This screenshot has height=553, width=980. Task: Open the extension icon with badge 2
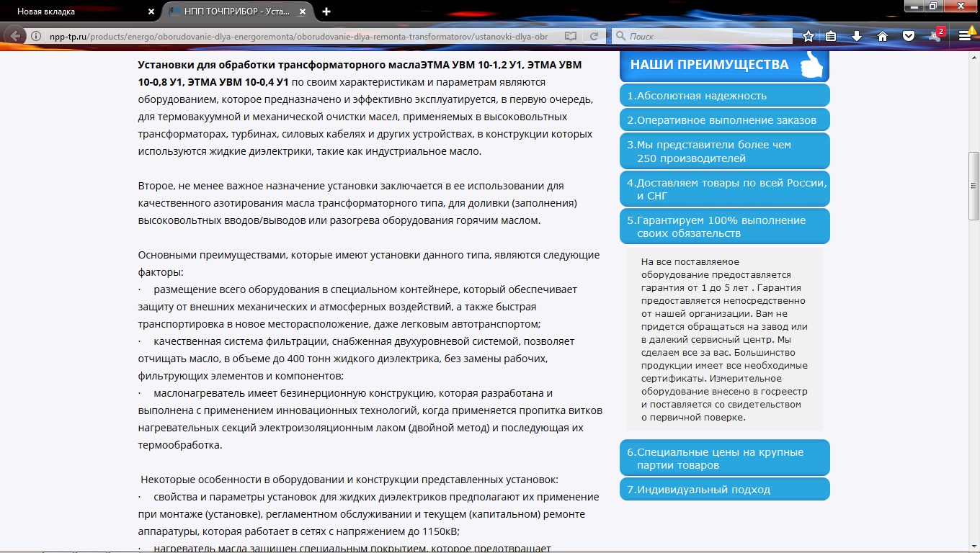coord(935,35)
